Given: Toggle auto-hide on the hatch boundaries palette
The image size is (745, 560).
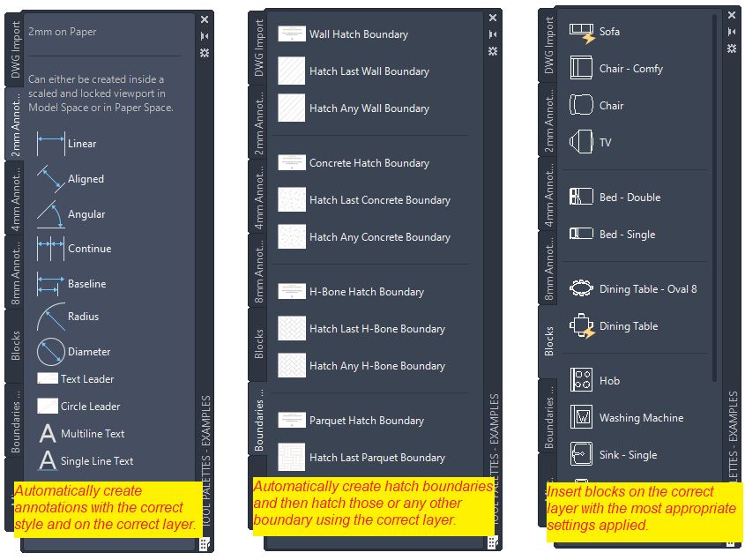Looking at the screenshot, I should click(492, 34).
